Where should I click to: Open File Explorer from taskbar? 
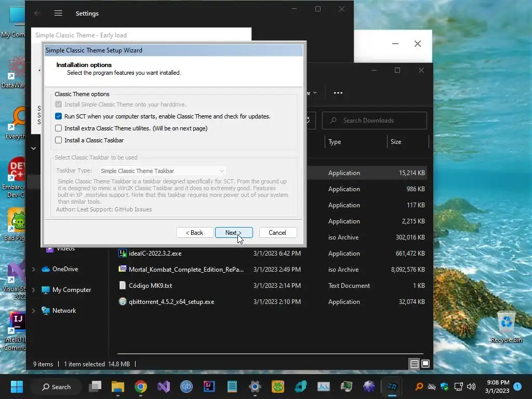point(118,387)
